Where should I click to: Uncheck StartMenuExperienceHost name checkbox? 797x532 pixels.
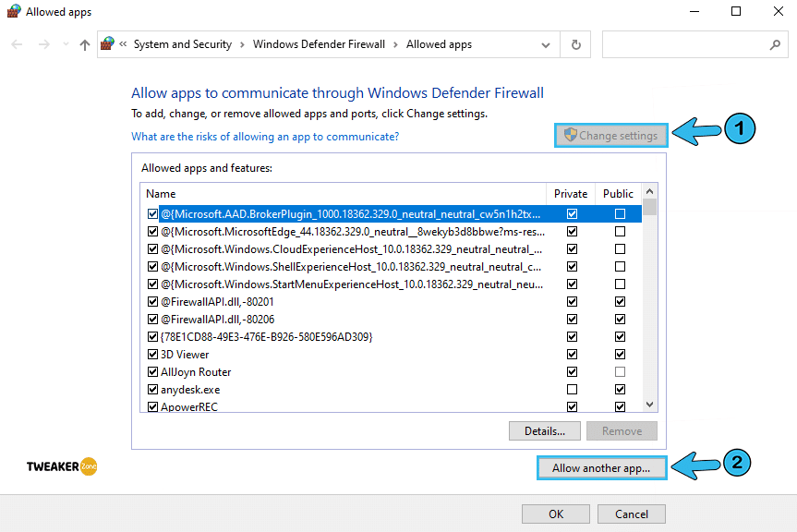152,284
